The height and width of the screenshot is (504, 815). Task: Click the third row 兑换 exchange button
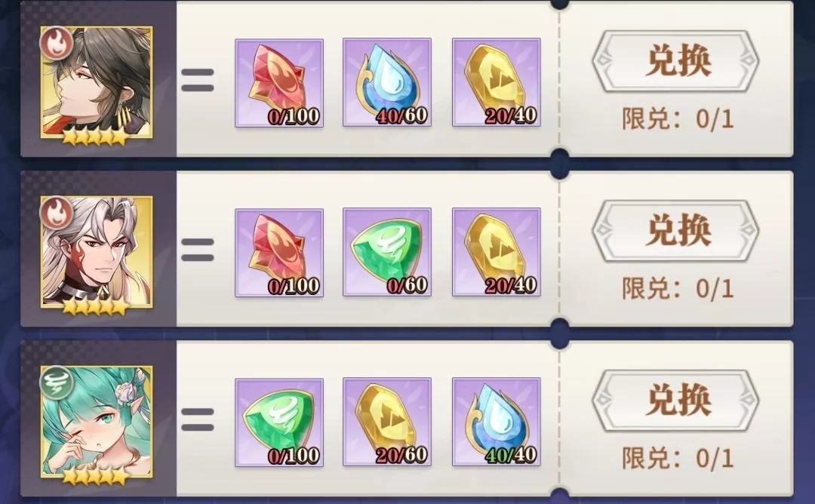click(675, 401)
